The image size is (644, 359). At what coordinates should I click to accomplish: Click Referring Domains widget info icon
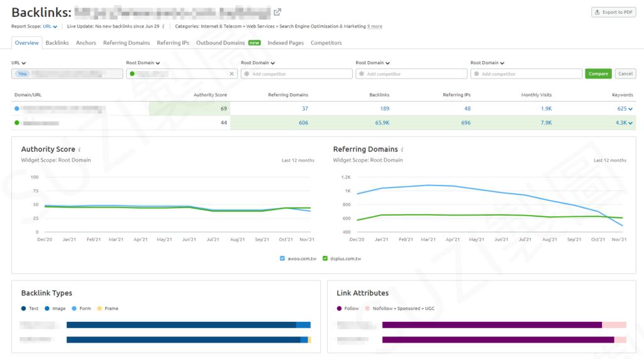tap(402, 150)
